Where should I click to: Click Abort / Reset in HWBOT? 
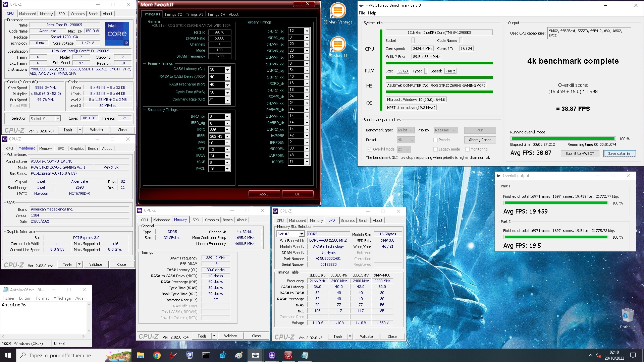click(480, 140)
